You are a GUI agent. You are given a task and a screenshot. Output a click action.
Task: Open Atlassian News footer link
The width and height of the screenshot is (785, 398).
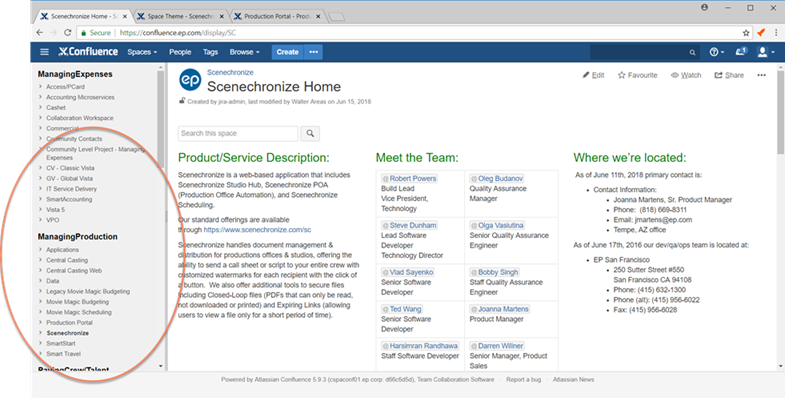pyautogui.click(x=573, y=379)
